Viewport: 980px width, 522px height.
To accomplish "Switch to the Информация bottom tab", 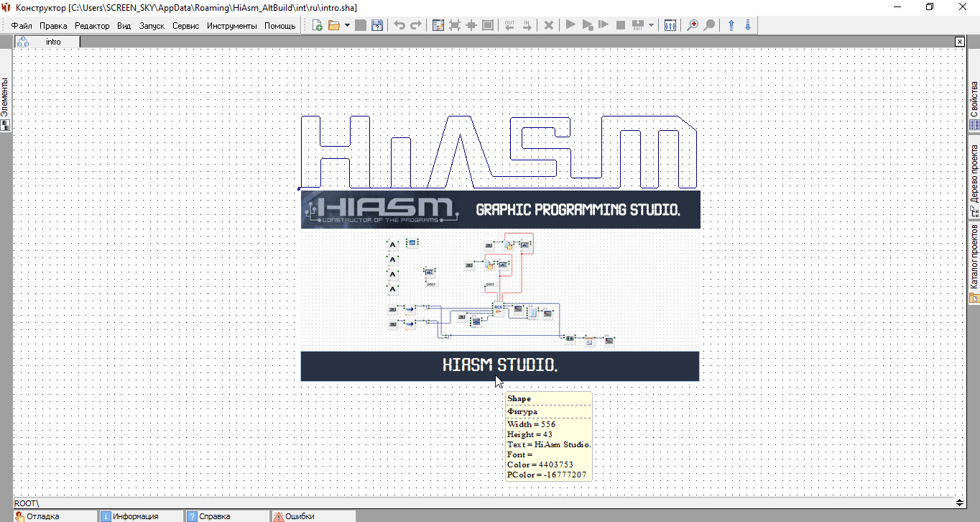I will coord(142,516).
